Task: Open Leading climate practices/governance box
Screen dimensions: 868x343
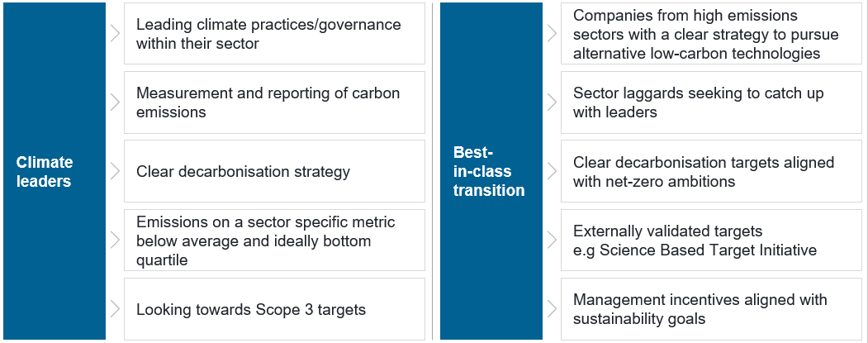Action: pyautogui.click(x=274, y=34)
